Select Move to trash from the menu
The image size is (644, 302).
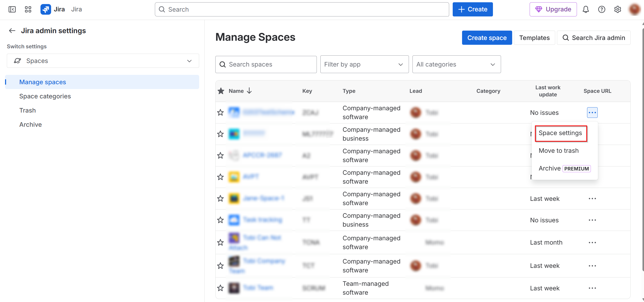[x=558, y=150]
